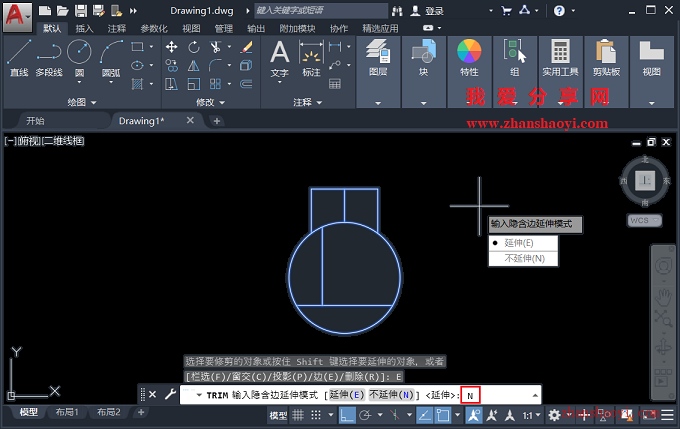Click the Explode box icon
The height and width of the screenshot is (429, 680).
(246, 65)
